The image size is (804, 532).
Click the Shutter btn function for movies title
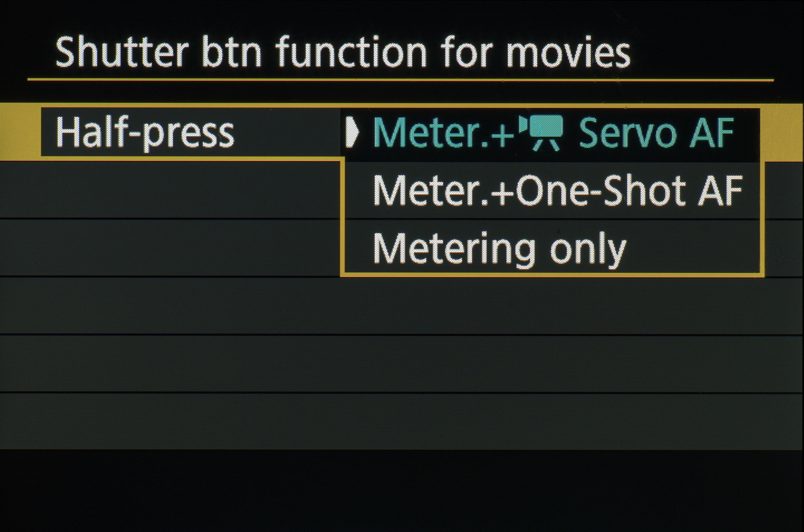coord(343,52)
